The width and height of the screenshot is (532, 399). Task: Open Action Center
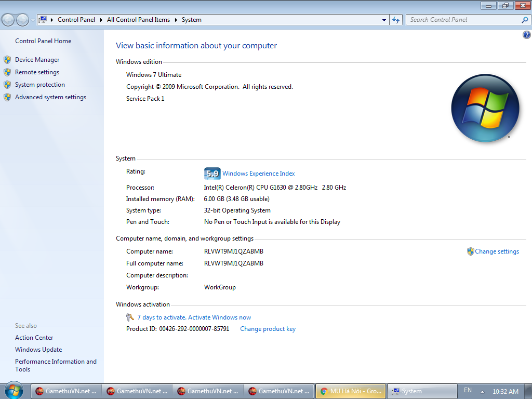[x=34, y=338]
